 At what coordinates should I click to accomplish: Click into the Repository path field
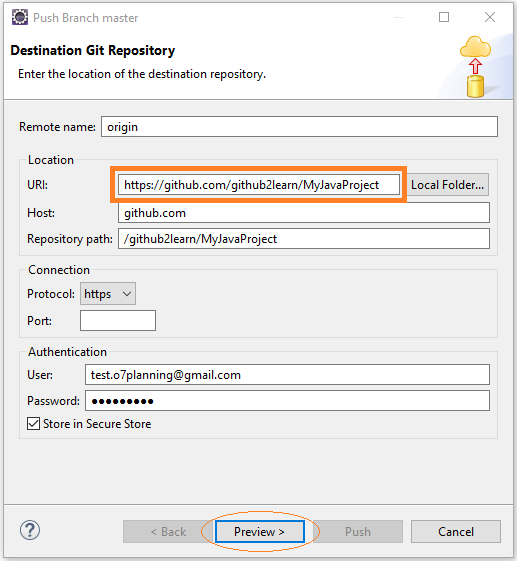click(x=304, y=239)
